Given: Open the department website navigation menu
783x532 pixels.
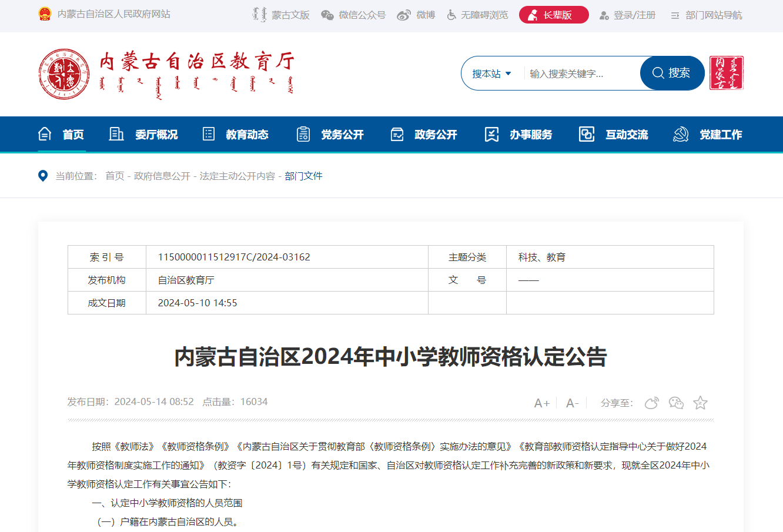Looking at the screenshot, I should [x=707, y=15].
